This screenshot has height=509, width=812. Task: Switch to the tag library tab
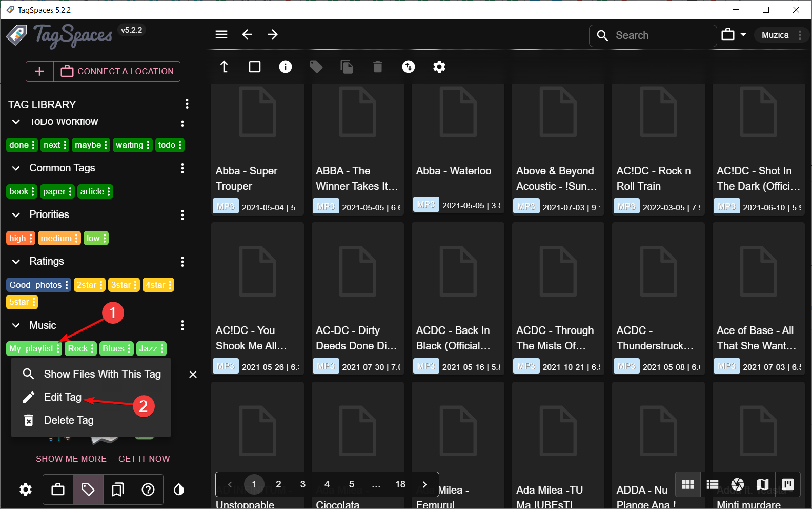click(88, 490)
